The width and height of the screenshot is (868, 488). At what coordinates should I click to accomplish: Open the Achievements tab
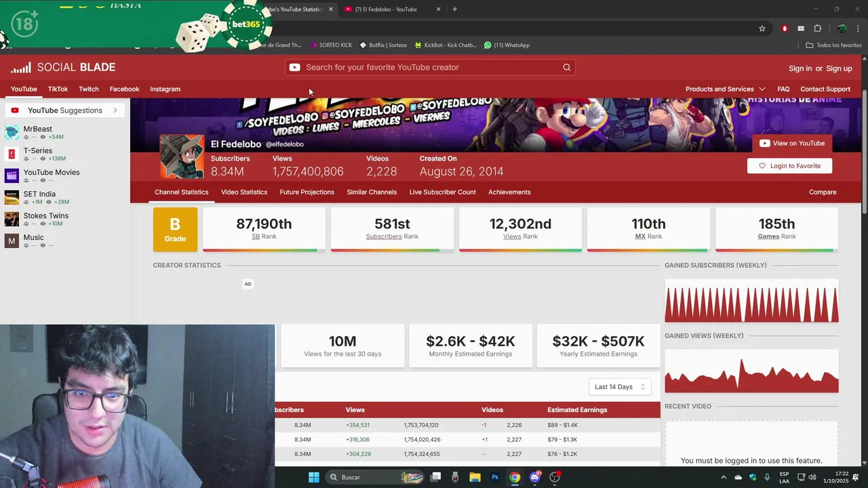pos(509,192)
